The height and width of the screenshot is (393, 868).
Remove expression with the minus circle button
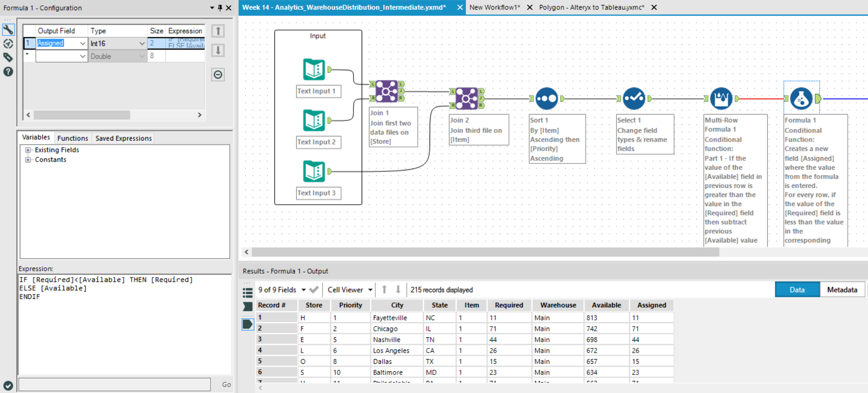tap(218, 75)
